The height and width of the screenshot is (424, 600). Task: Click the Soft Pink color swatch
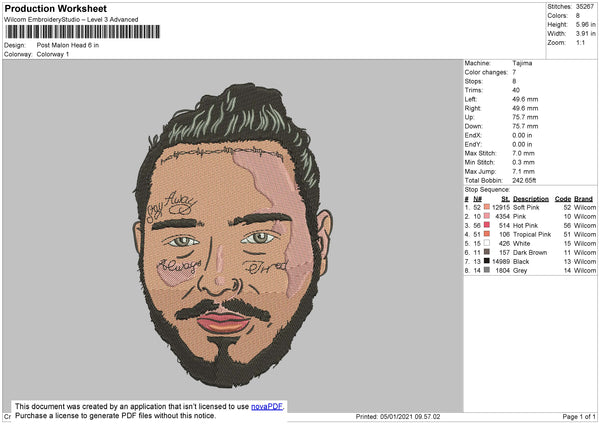click(x=487, y=207)
